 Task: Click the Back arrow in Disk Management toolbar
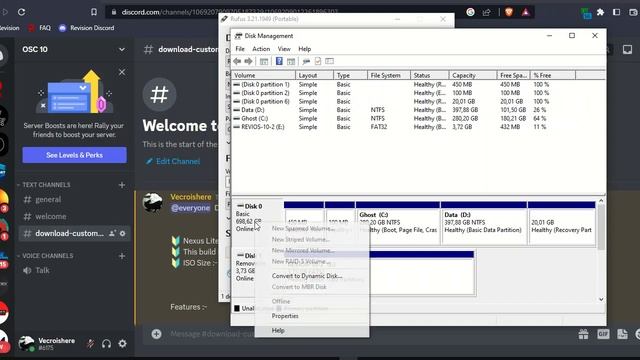237,61
